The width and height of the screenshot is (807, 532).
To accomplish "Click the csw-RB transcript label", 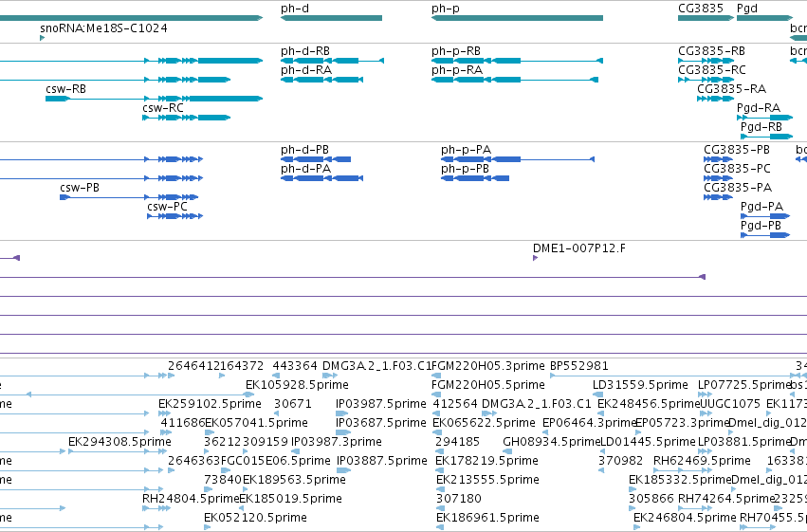I will (65, 89).
